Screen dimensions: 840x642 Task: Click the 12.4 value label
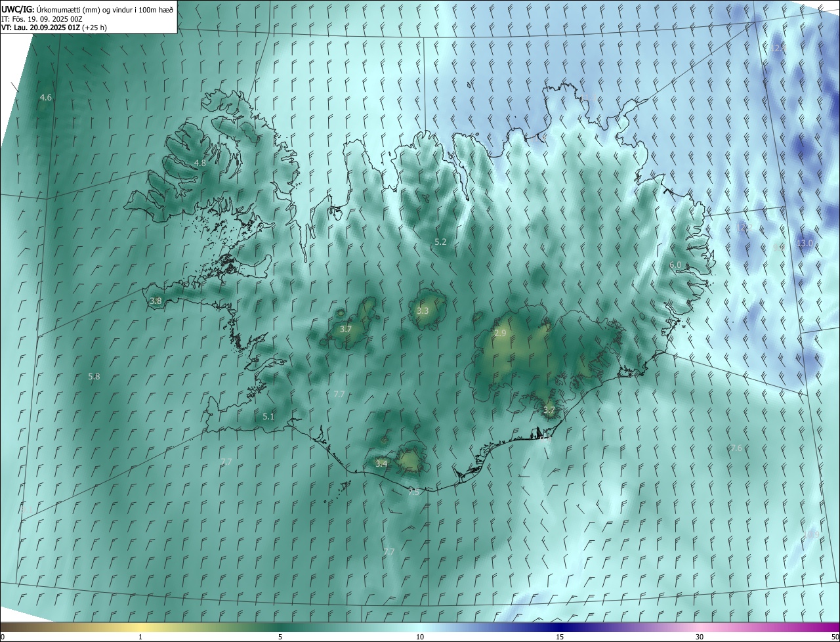point(778,48)
